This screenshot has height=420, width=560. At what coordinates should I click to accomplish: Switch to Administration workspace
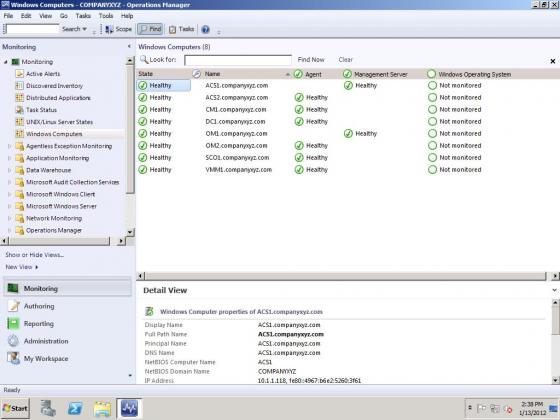click(x=46, y=341)
